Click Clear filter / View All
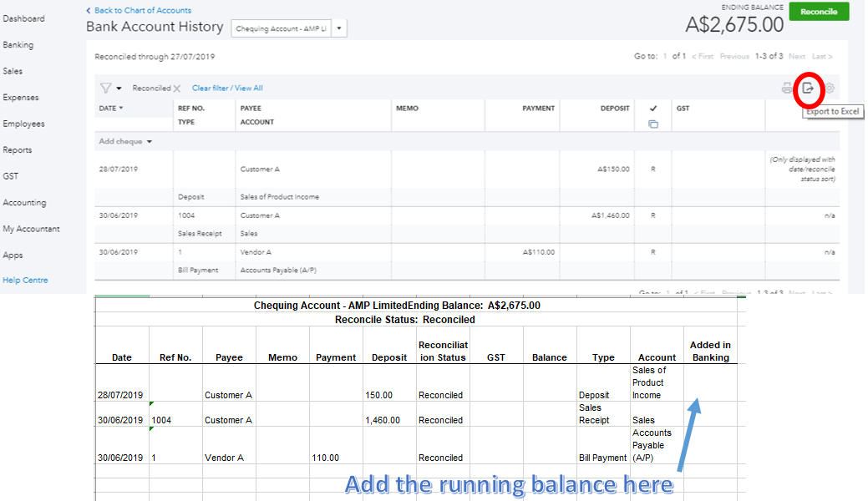 tap(228, 88)
